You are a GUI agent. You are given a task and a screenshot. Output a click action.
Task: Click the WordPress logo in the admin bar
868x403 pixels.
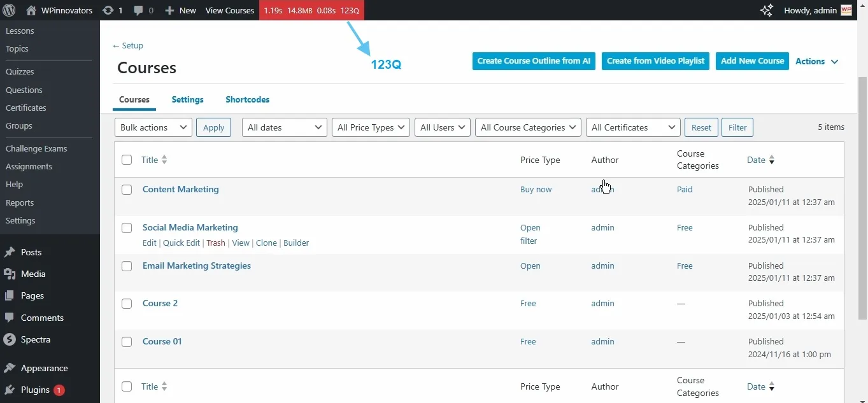[x=9, y=10]
